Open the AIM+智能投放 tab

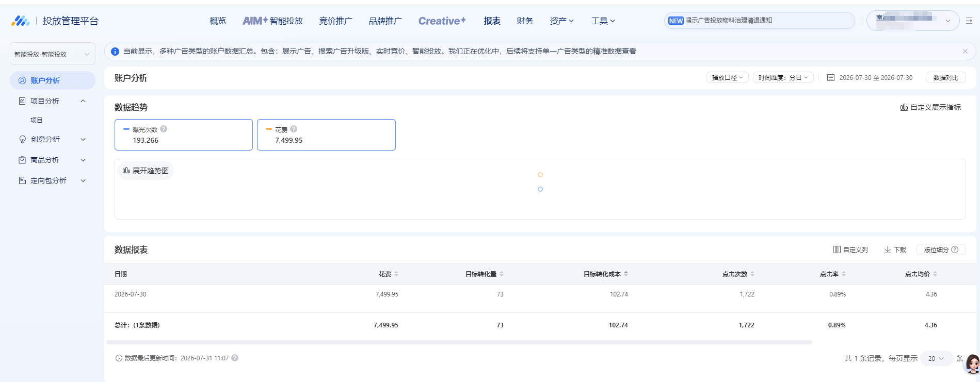point(272,21)
